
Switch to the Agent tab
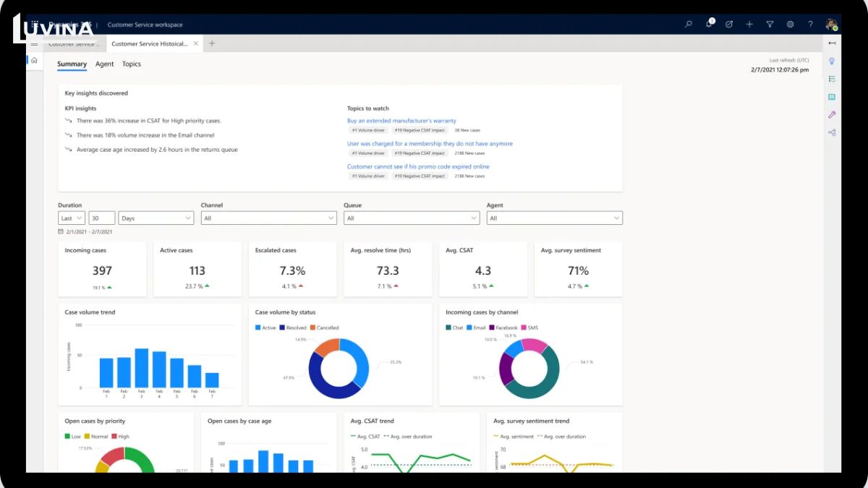click(x=104, y=64)
